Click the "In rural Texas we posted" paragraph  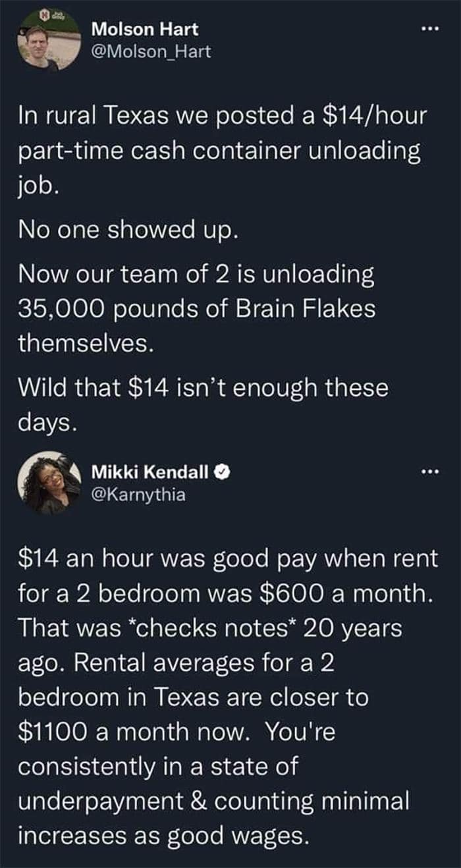pyautogui.click(x=223, y=151)
